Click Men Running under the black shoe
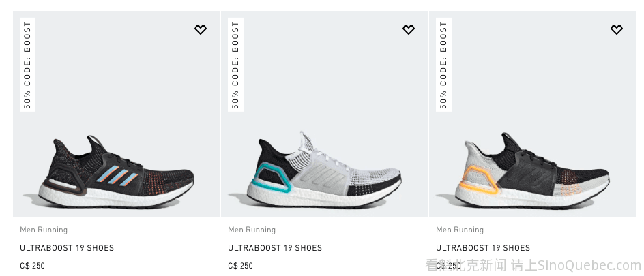Screen dimensions: 644x276 pyautogui.click(x=44, y=230)
